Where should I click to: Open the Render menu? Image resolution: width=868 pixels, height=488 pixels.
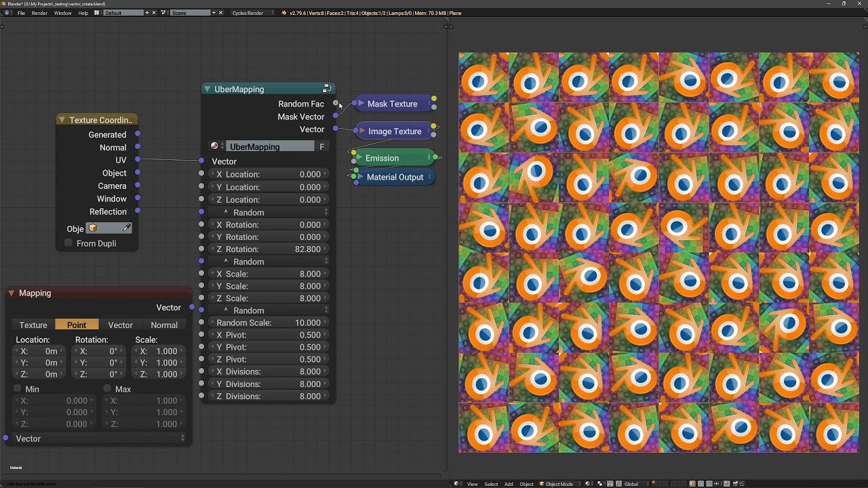click(39, 13)
